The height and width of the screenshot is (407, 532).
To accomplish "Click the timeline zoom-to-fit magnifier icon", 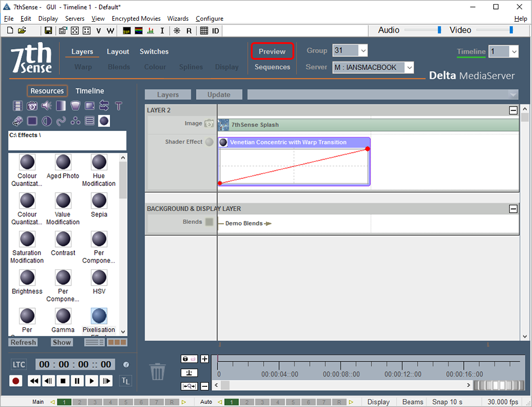I will point(189,386).
